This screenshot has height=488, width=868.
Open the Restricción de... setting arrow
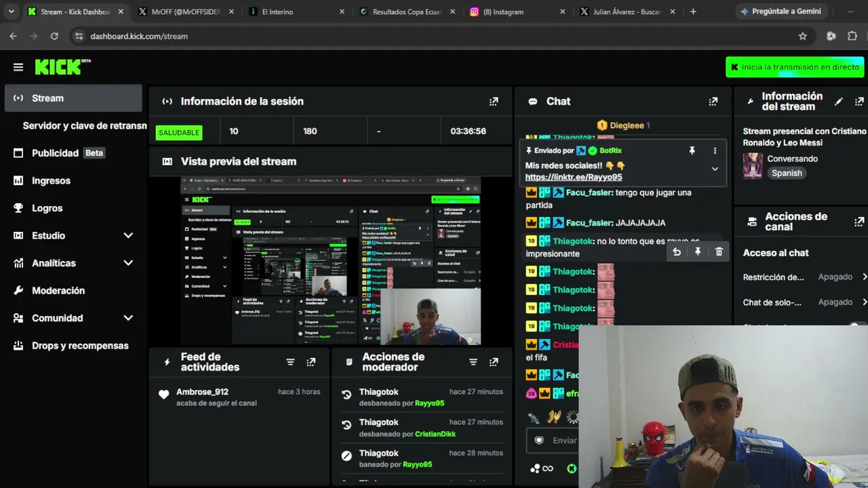[864, 277]
